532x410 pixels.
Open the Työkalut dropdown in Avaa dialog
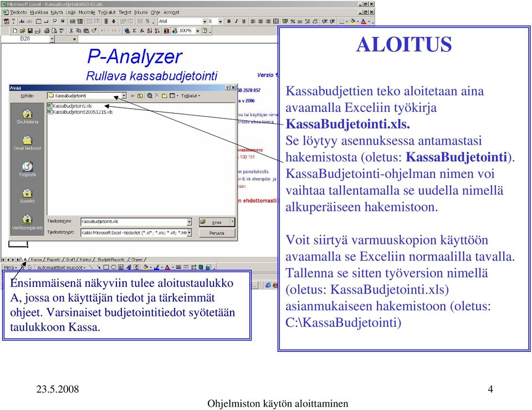pyautogui.click(x=190, y=96)
